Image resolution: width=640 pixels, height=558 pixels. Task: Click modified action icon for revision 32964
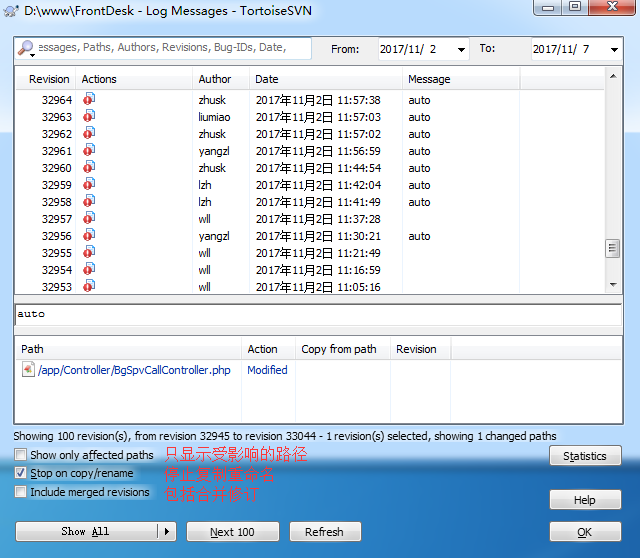tap(89, 99)
